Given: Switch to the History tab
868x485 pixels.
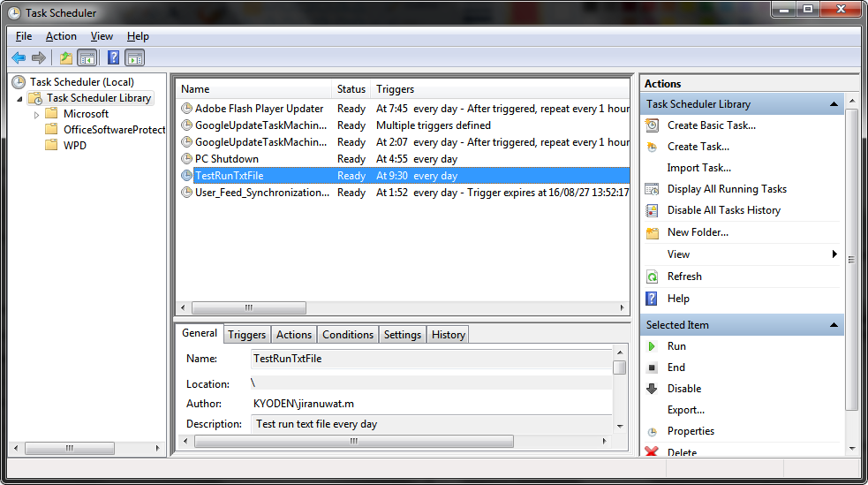Looking at the screenshot, I should 449,335.
